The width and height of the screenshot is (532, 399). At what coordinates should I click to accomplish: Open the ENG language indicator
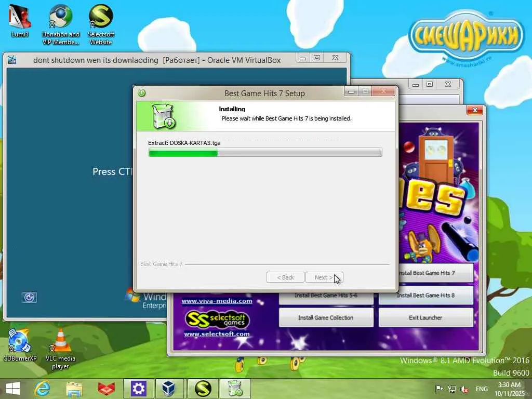coord(482,389)
